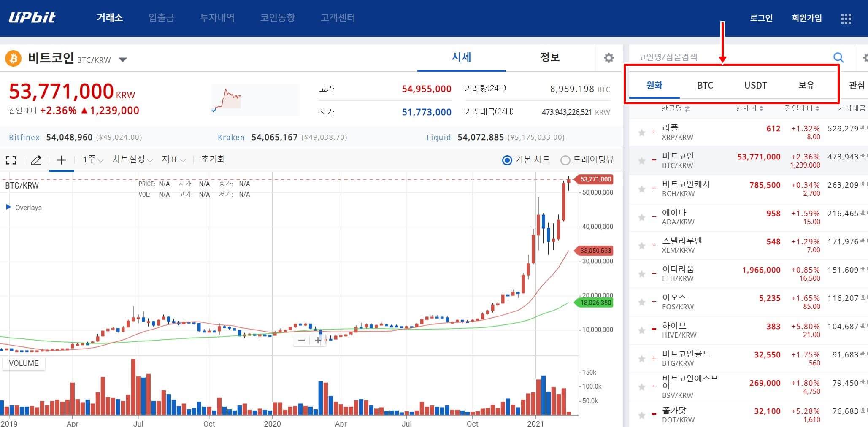Select the crosshair plus tool
This screenshot has width=868, height=427.
pyautogui.click(x=61, y=160)
